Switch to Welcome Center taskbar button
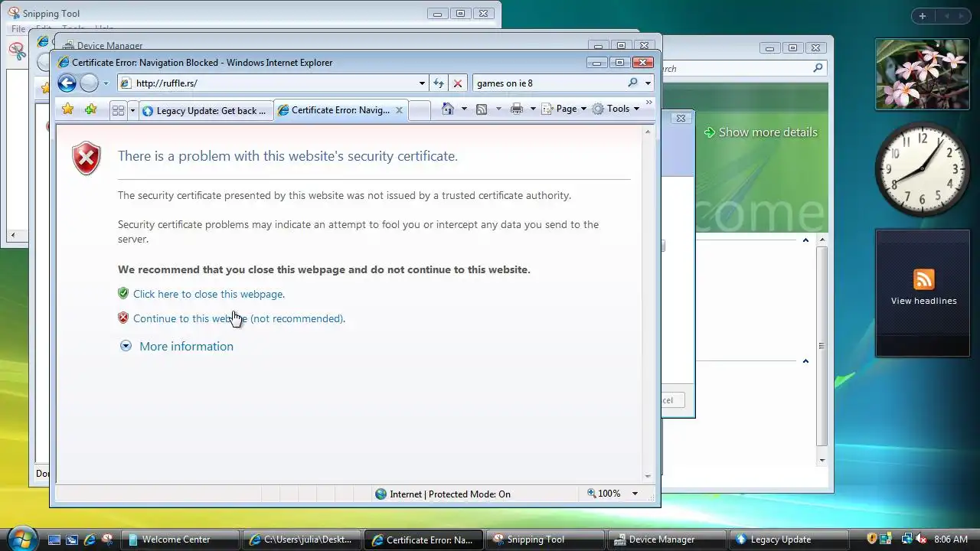Viewport: 980px width, 551px height. [x=181, y=540]
